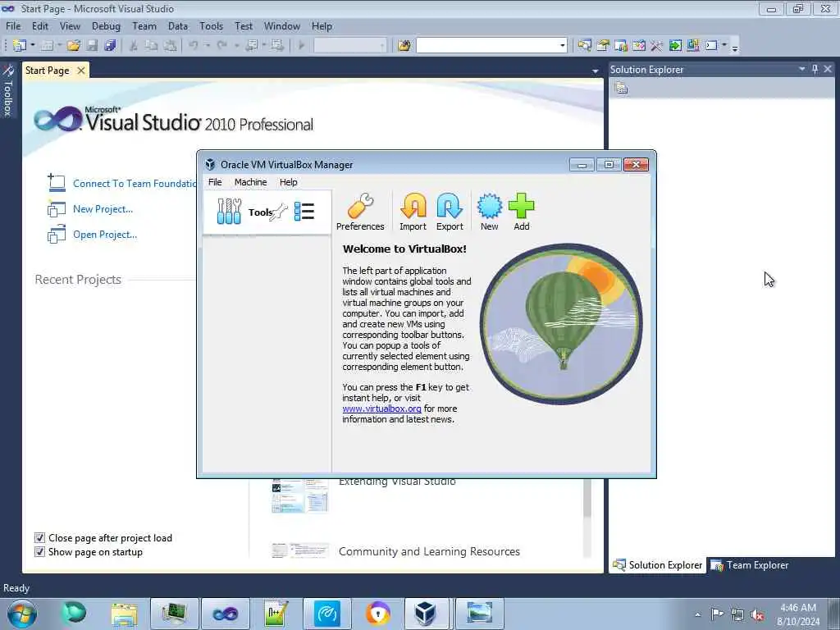
Task: Expand the Add New Item dropdown arrow
Action: [x=59, y=46]
